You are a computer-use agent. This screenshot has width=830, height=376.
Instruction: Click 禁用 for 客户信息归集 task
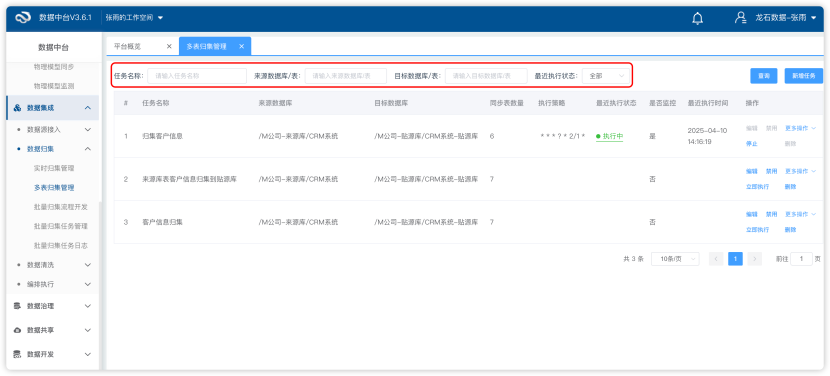coord(772,214)
